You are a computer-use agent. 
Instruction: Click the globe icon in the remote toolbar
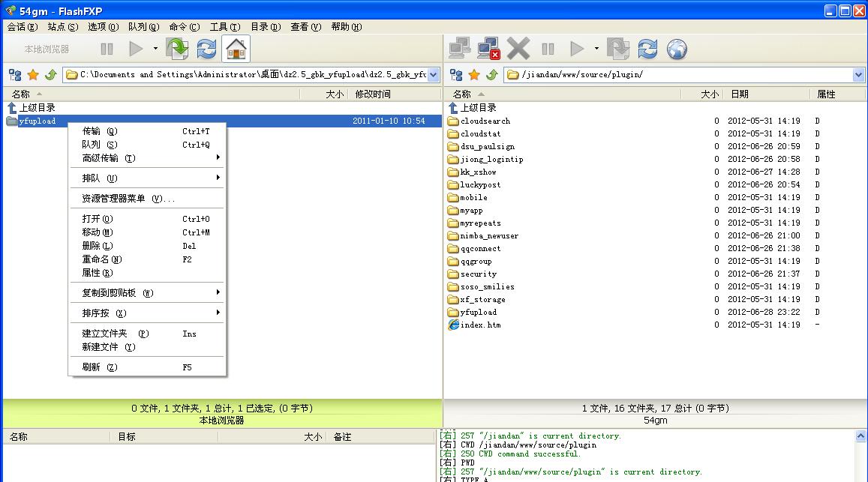[x=677, y=49]
